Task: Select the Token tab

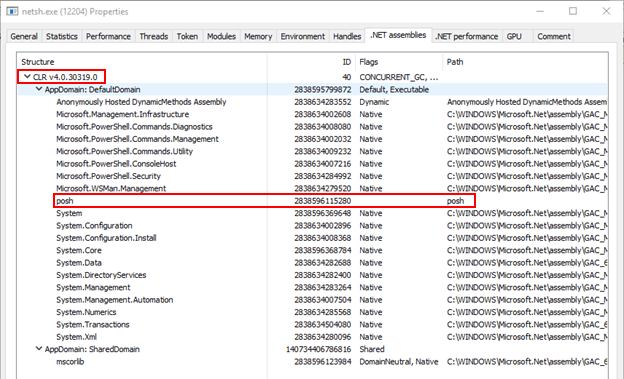Action: [187, 36]
